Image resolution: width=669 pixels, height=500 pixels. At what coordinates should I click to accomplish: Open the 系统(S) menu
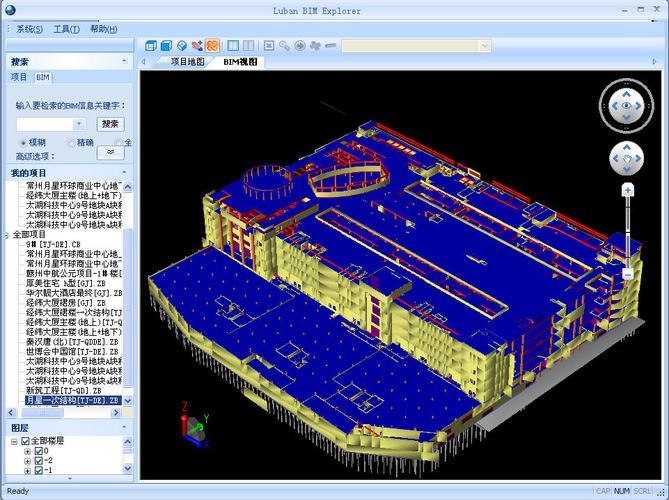point(29,29)
